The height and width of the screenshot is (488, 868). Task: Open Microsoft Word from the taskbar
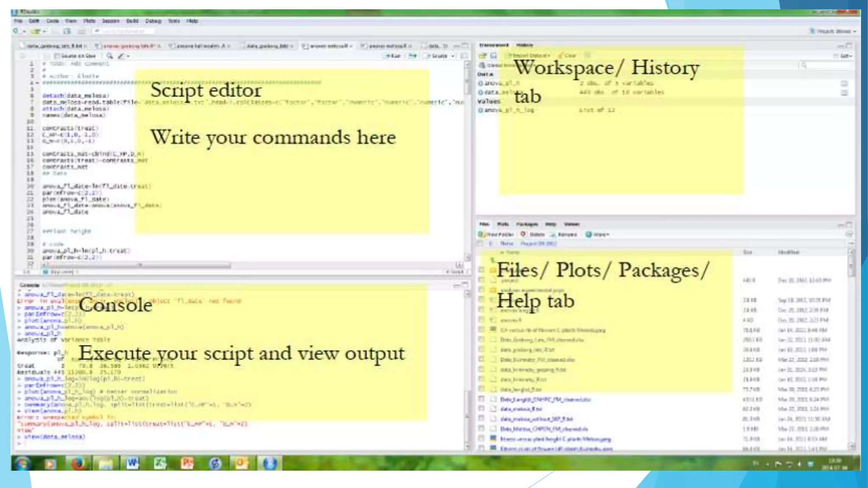coord(132,463)
